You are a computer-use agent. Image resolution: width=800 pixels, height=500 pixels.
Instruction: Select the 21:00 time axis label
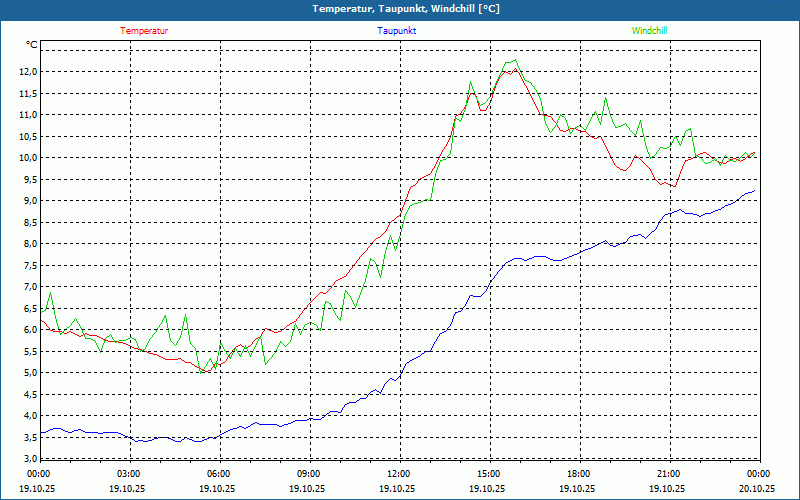coord(669,474)
